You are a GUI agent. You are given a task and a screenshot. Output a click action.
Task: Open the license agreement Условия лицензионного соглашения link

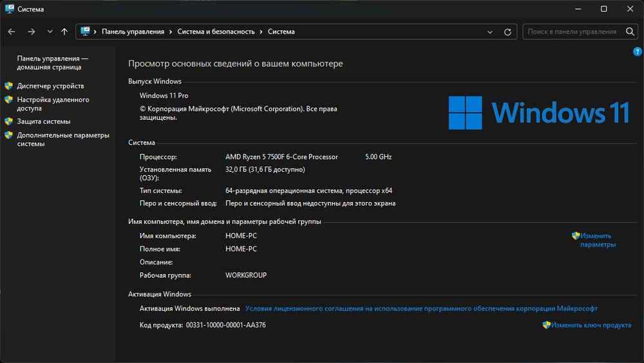click(421, 308)
